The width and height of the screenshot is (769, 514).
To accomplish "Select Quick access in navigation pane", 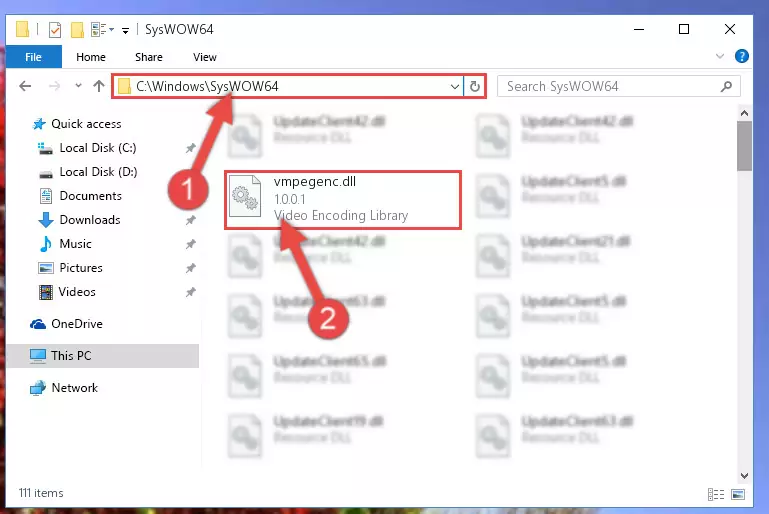I will coord(86,124).
